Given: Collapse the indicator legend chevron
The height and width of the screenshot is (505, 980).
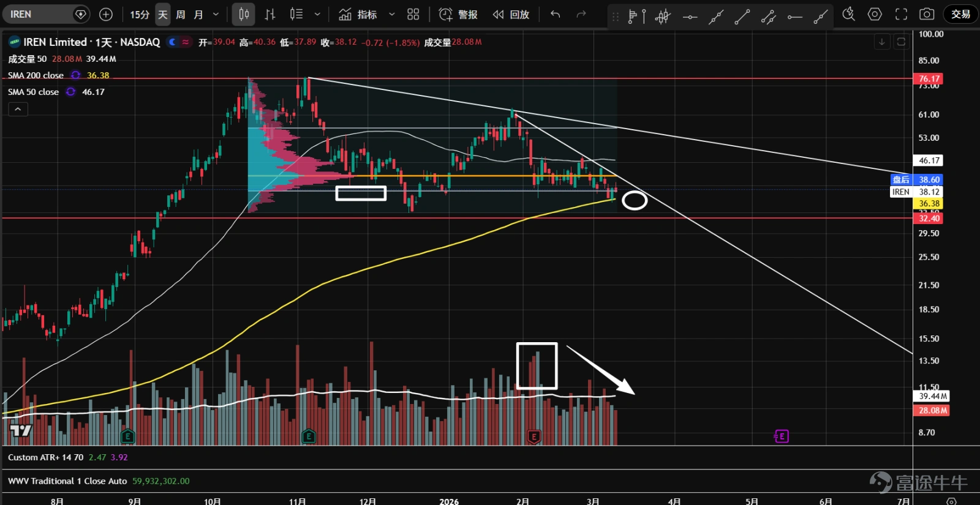Looking at the screenshot, I should coord(18,109).
